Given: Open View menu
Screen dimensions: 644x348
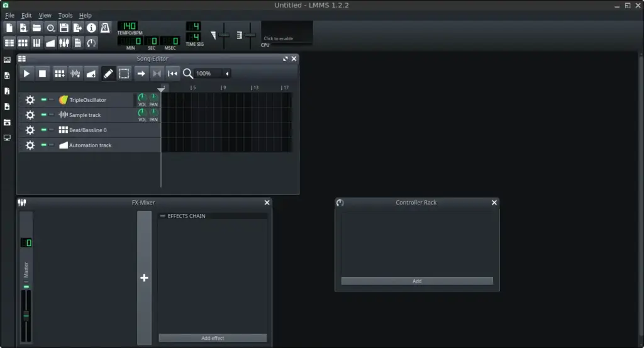Looking at the screenshot, I should pos(45,15).
